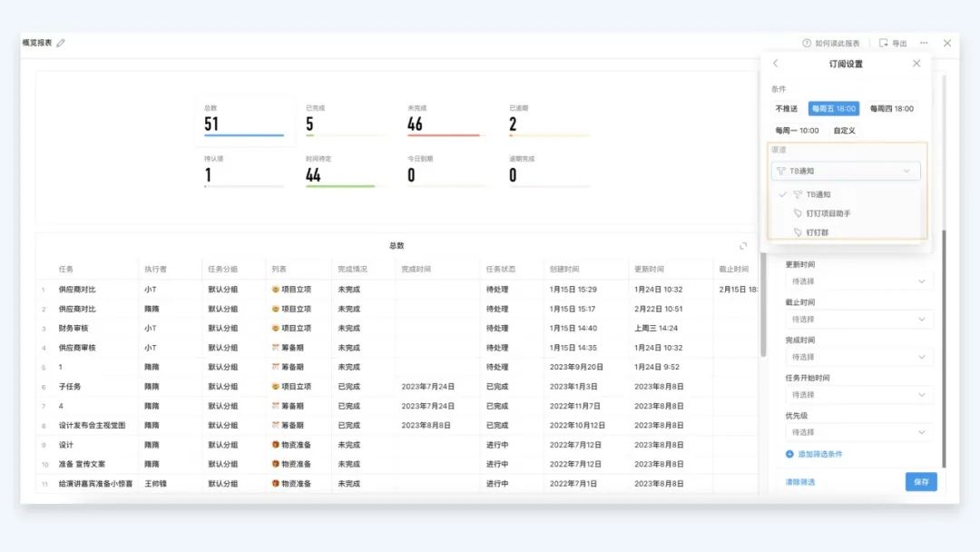Open the 如何读此报表 help link
The width and height of the screenshot is (980, 552).
pos(831,44)
